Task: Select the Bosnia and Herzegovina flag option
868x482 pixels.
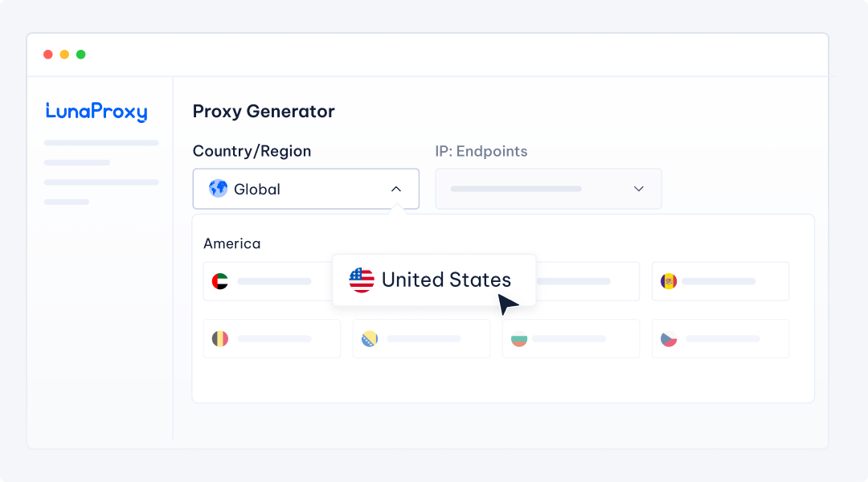Action: pos(370,339)
